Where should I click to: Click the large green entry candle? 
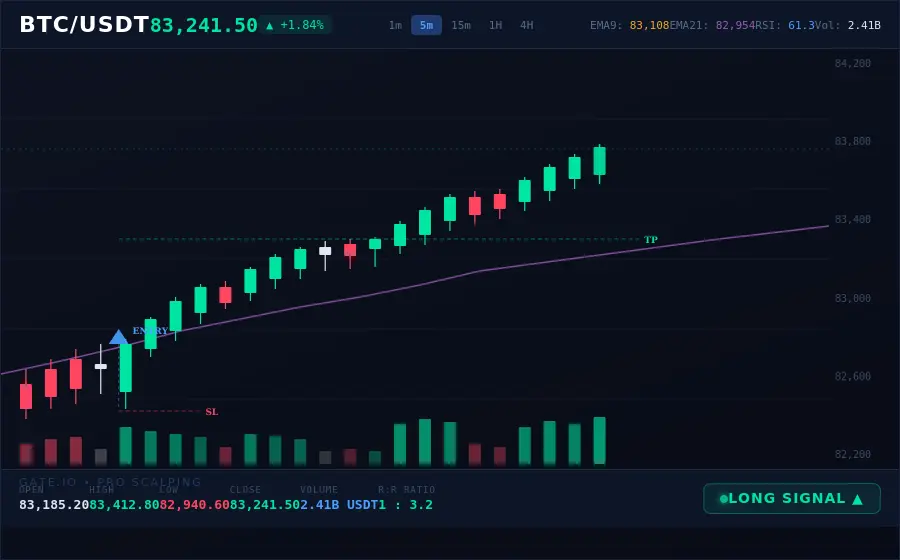(126, 368)
